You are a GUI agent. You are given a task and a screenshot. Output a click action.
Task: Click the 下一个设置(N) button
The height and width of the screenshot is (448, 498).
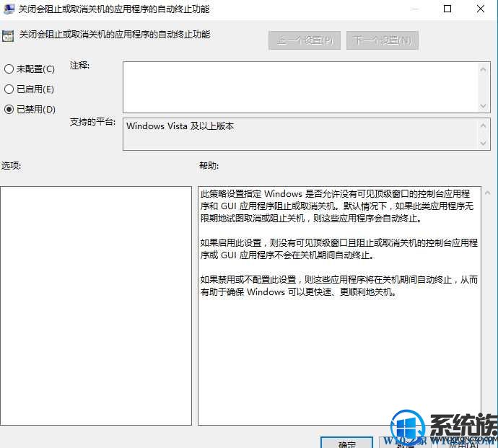383,40
